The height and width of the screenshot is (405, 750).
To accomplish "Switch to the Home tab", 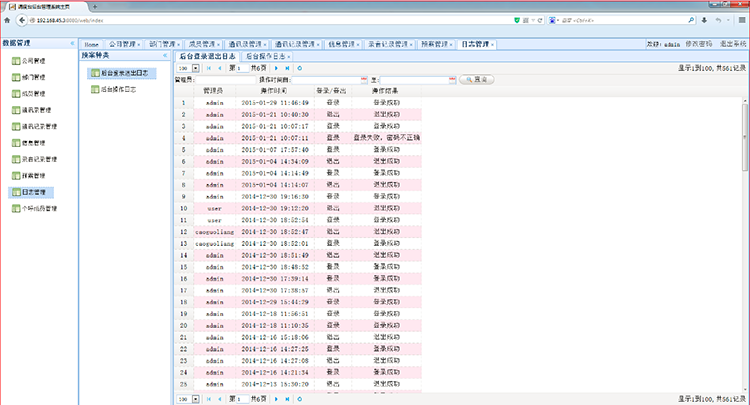I will coord(91,44).
